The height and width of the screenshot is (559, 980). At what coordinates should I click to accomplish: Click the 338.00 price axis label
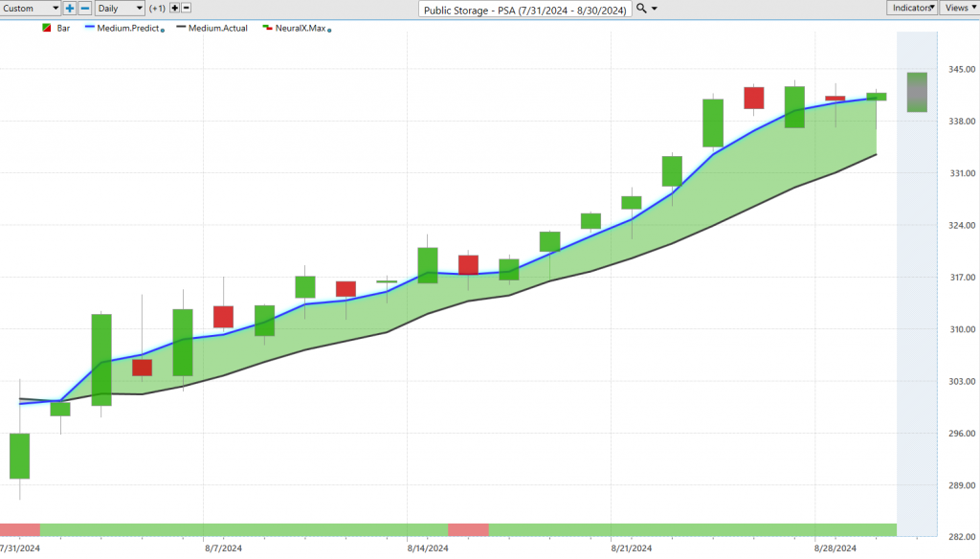pyautogui.click(x=962, y=122)
